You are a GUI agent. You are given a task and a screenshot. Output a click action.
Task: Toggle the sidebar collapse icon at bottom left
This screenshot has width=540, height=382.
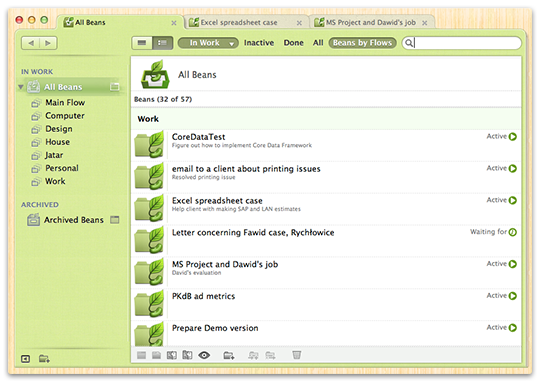coord(25,359)
